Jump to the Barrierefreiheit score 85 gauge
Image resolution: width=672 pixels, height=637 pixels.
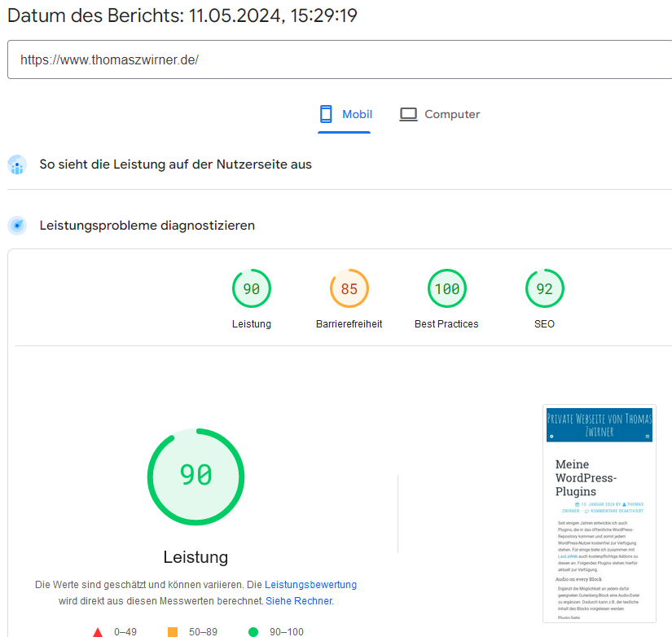click(x=349, y=288)
